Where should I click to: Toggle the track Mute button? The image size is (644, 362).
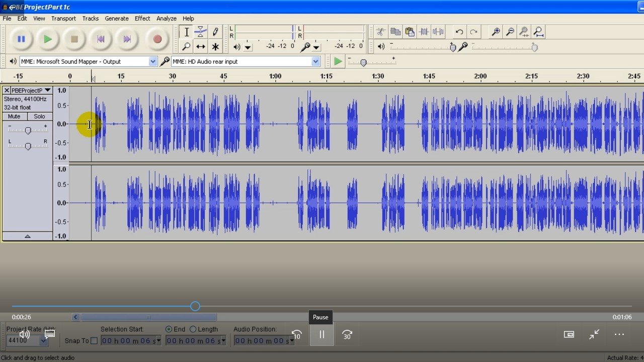14,116
